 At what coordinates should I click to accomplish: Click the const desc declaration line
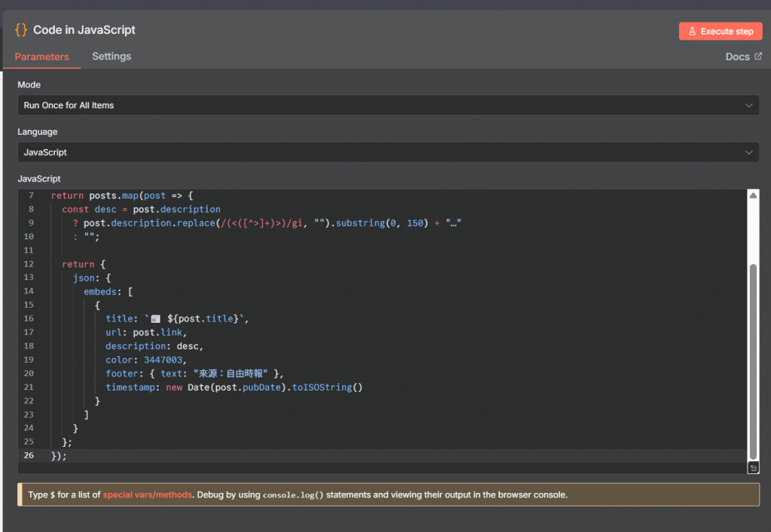141,209
